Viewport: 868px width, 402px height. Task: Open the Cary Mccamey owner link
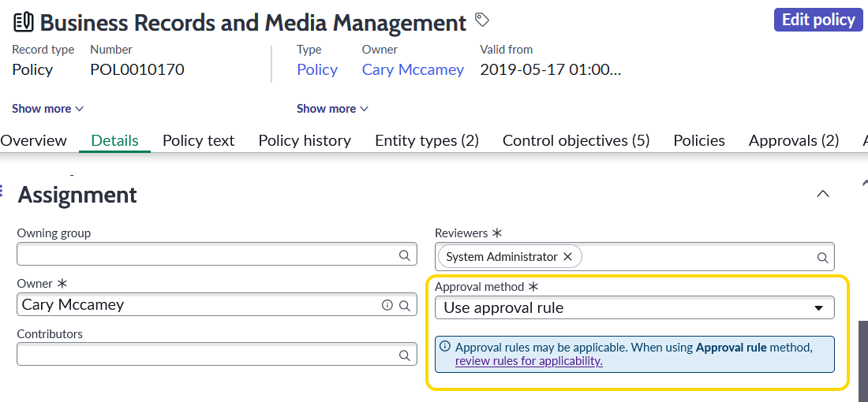pos(413,69)
